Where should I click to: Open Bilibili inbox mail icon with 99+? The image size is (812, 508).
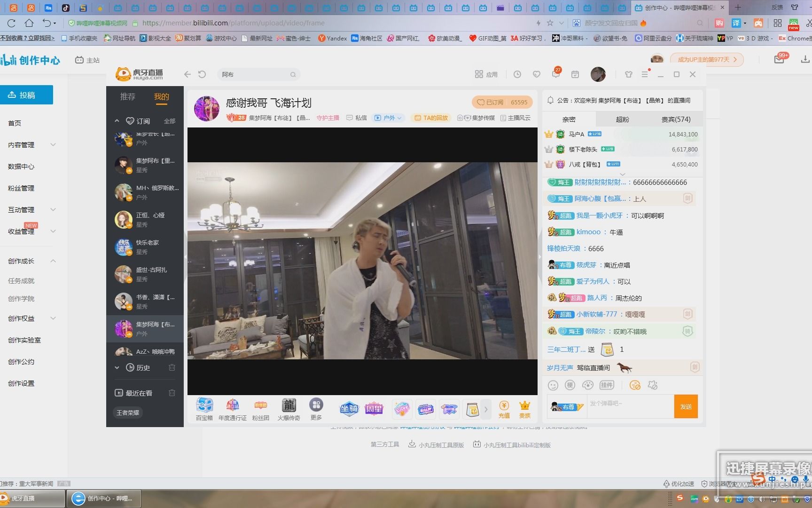click(780, 59)
